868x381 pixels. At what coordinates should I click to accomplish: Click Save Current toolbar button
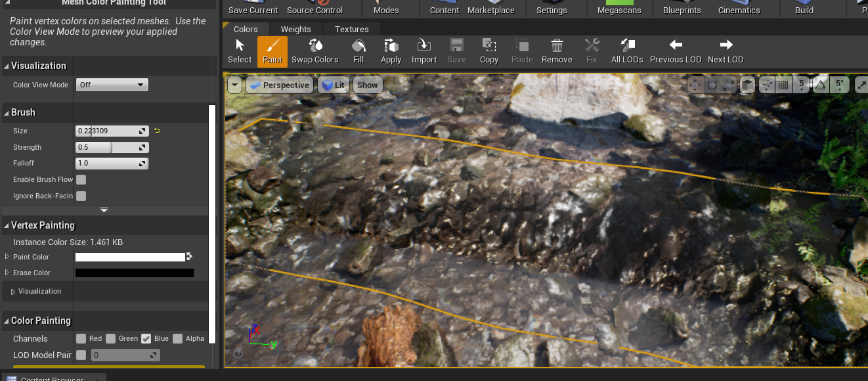point(253,9)
